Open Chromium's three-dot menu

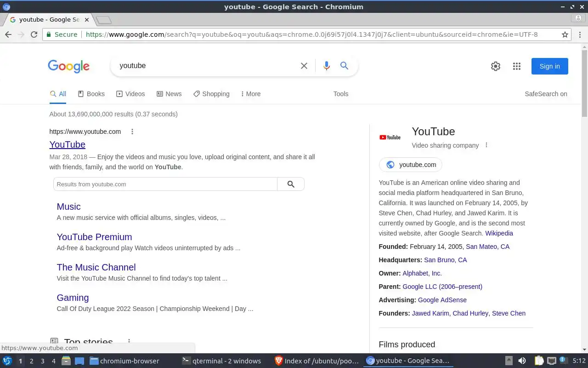(x=580, y=34)
